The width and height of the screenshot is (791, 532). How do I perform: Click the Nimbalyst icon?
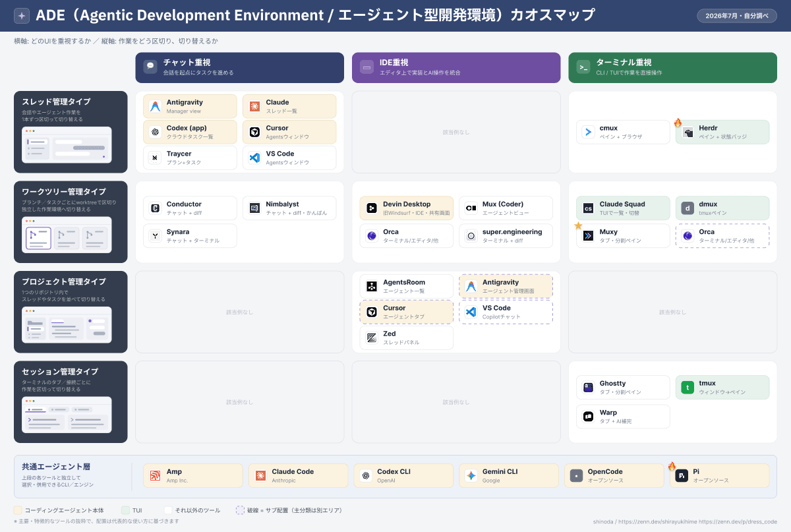click(255, 208)
